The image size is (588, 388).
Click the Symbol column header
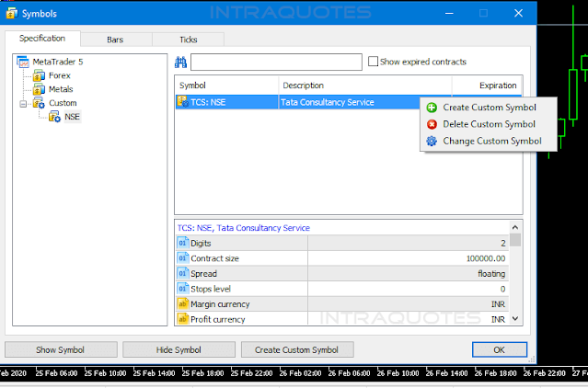227,86
